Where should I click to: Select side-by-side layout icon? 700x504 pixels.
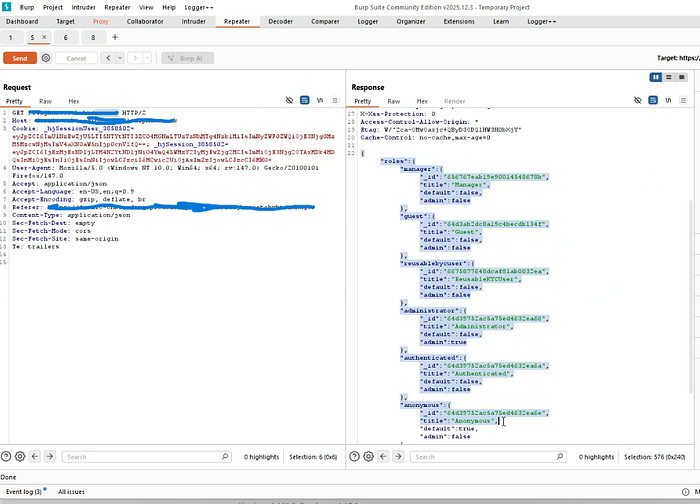pyautogui.click(x=655, y=77)
